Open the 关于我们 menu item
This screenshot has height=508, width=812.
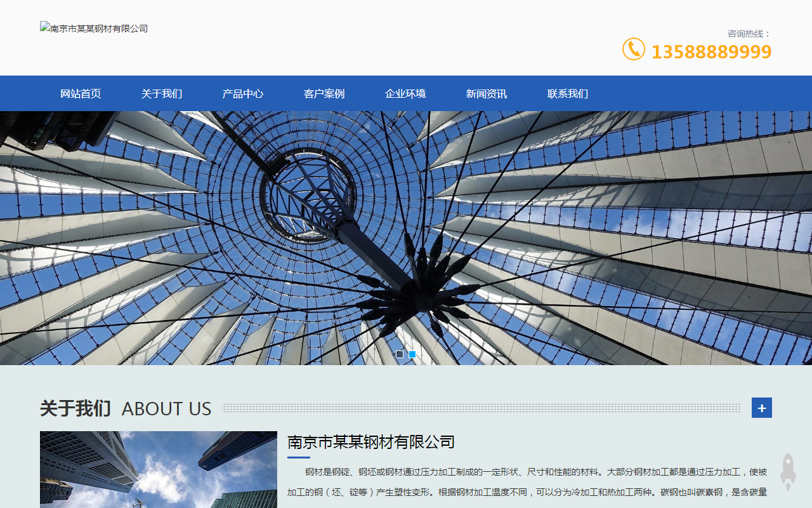pos(162,93)
